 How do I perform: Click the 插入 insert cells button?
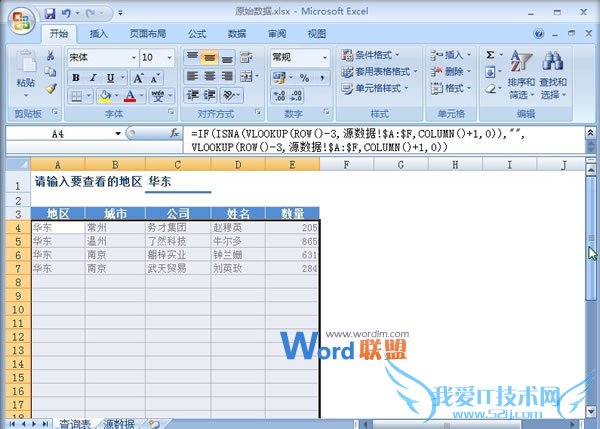click(x=451, y=55)
